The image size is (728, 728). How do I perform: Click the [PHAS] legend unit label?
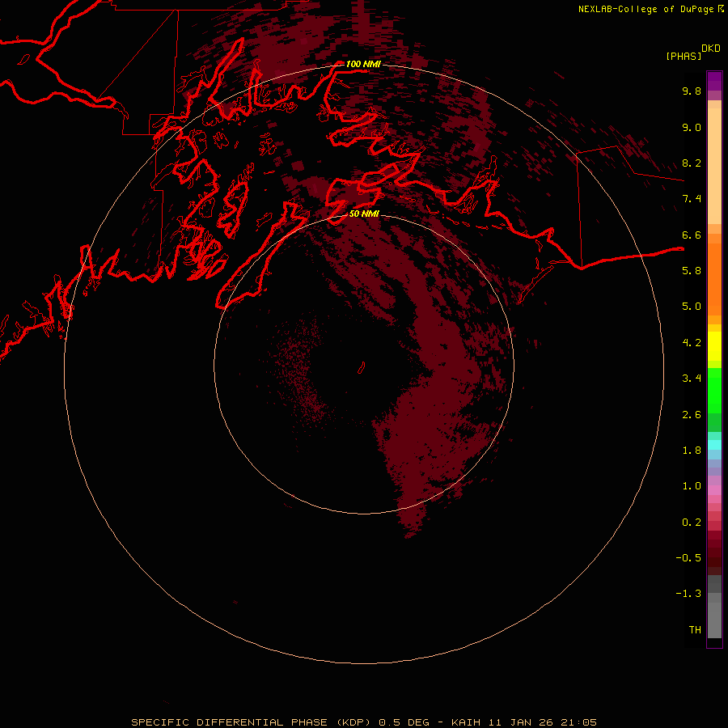pos(684,56)
